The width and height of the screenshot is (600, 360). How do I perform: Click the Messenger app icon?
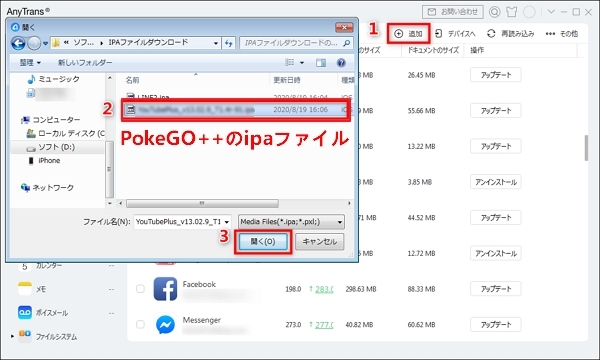165,325
